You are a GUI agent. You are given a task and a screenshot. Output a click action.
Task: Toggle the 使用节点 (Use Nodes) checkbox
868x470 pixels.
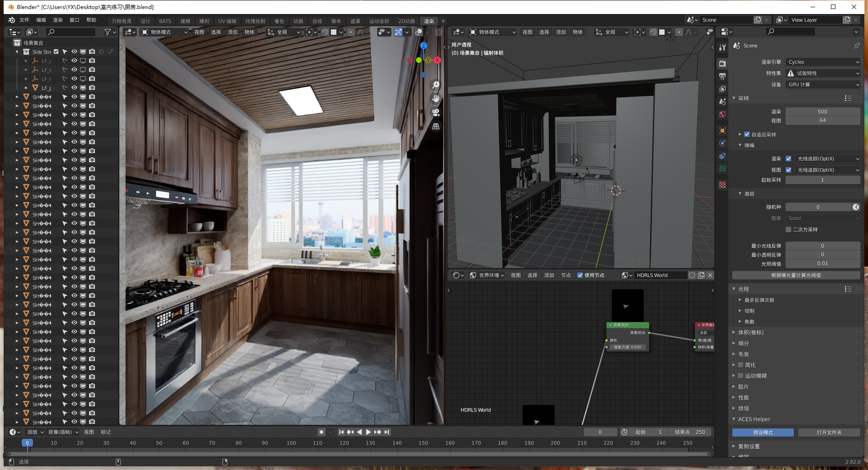580,275
